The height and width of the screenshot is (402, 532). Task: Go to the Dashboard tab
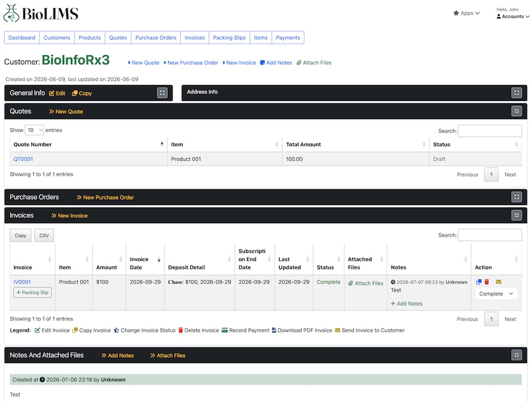21,38
